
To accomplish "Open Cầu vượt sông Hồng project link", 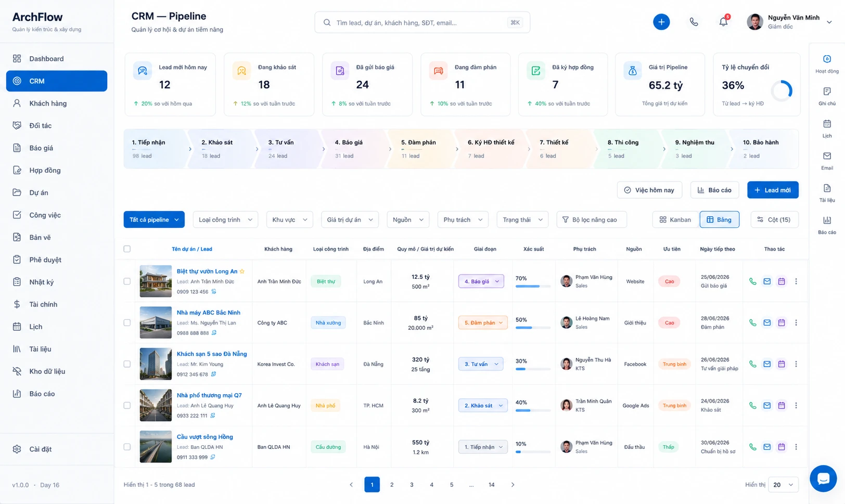I will click(205, 437).
